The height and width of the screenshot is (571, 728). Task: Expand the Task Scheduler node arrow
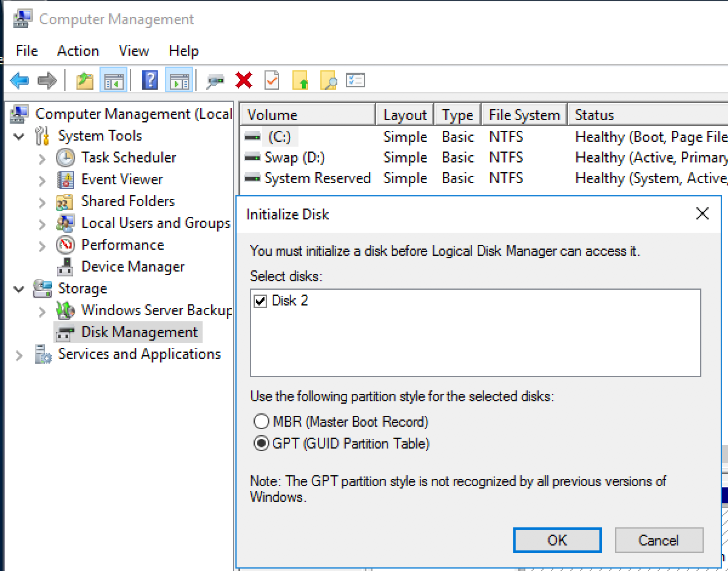[42, 158]
